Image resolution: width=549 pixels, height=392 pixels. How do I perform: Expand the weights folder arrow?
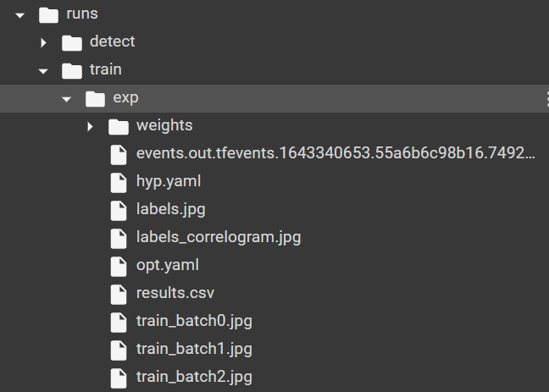(90, 127)
